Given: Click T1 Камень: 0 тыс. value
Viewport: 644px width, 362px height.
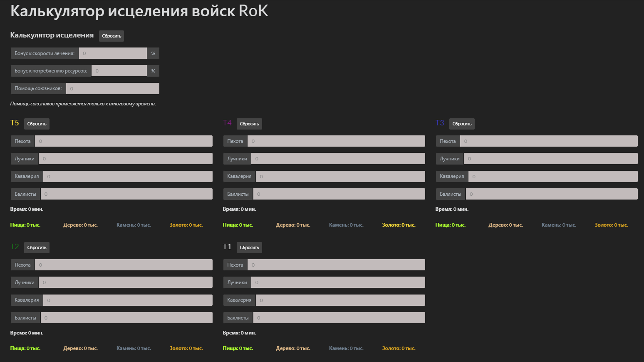Looking at the screenshot, I should 346,348.
